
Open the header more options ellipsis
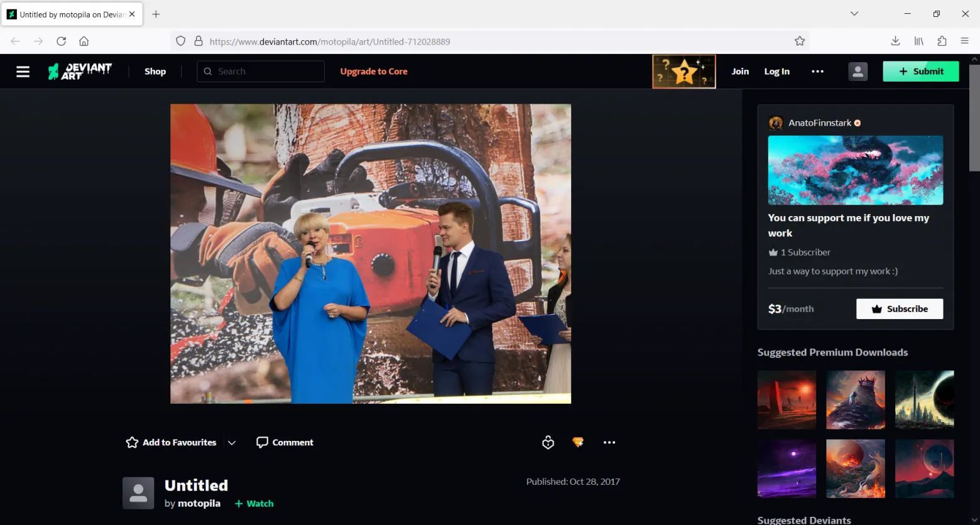[x=817, y=72]
